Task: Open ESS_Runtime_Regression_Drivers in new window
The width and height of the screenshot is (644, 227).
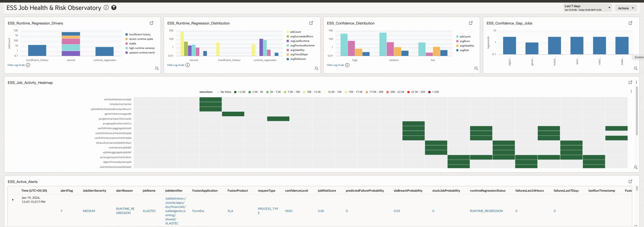Action: tap(151, 23)
